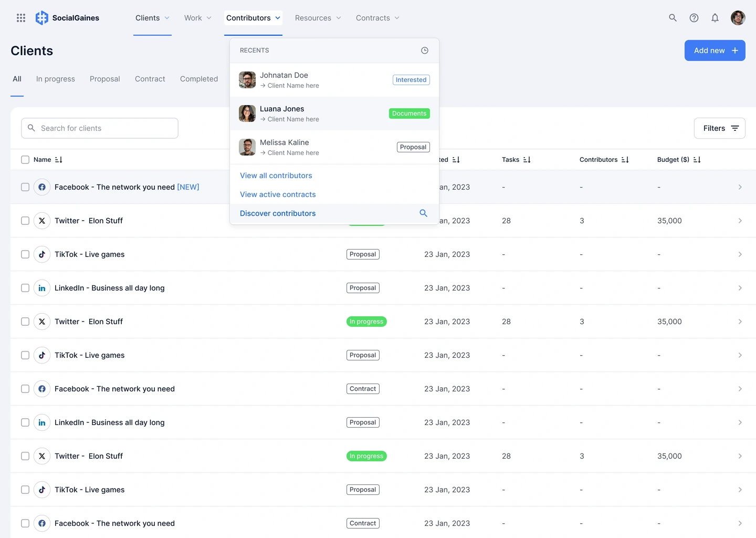This screenshot has height=538, width=756.
Task: Open the Filters button
Action: click(720, 128)
